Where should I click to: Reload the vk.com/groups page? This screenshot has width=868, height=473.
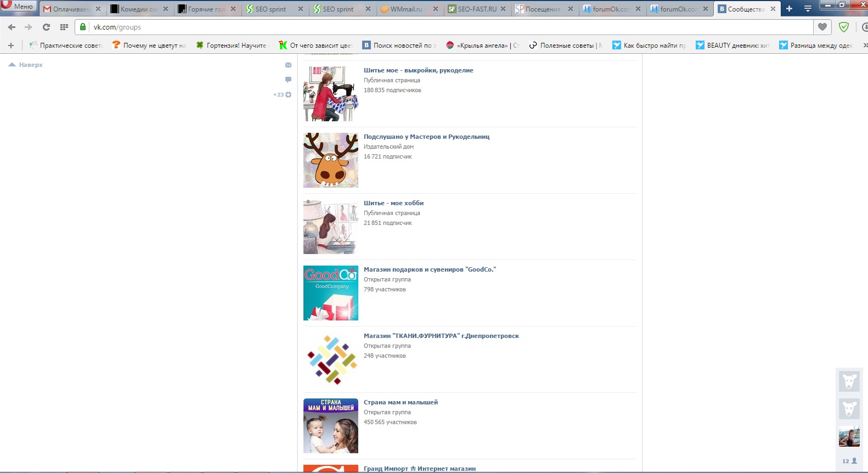tap(46, 27)
